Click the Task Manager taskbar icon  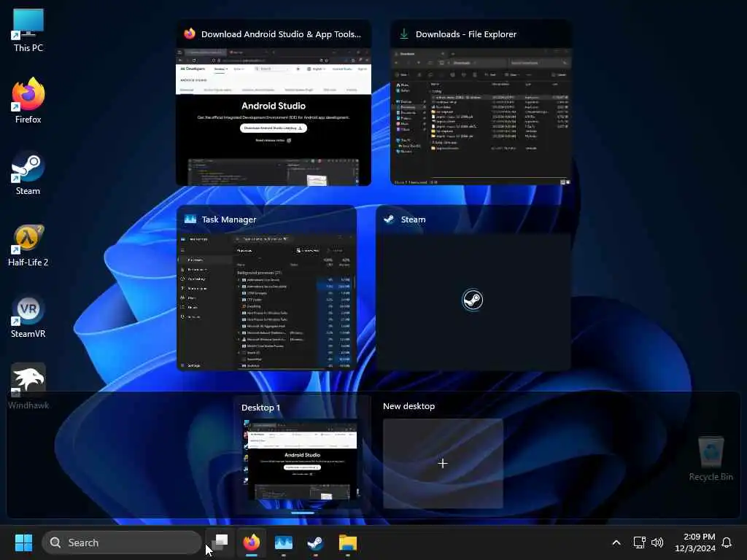(284, 542)
